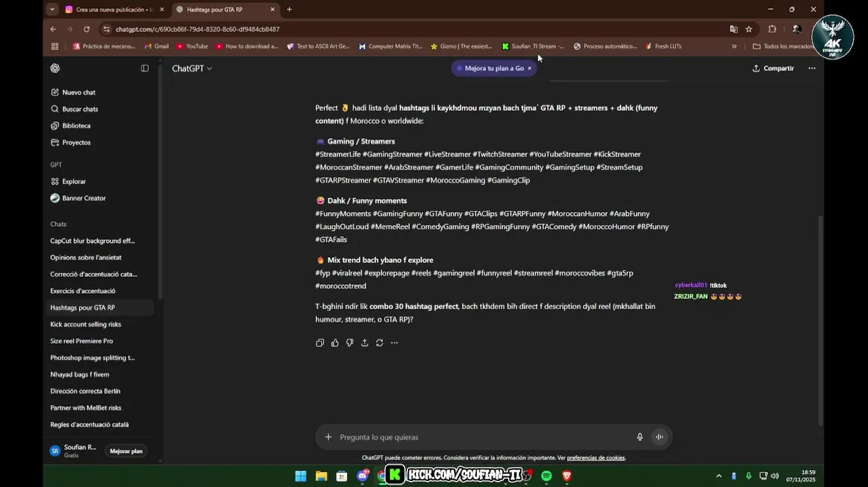Share the response via the upload icon
This screenshot has height=487, width=868.
pyautogui.click(x=365, y=343)
